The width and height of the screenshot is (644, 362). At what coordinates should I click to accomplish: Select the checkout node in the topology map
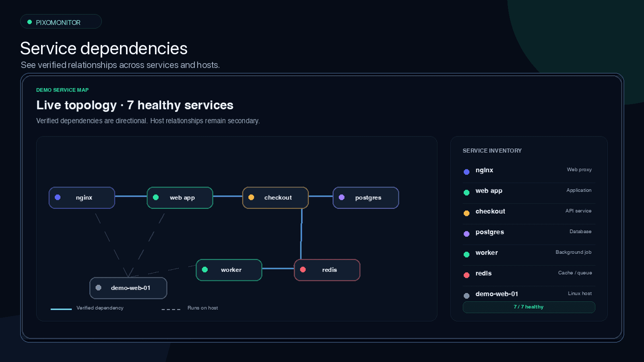[x=275, y=198]
